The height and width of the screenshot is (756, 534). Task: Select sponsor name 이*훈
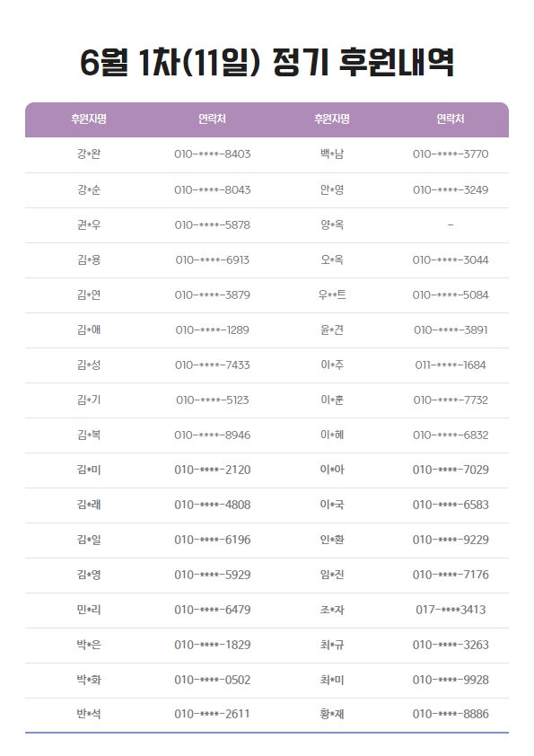coord(332,400)
